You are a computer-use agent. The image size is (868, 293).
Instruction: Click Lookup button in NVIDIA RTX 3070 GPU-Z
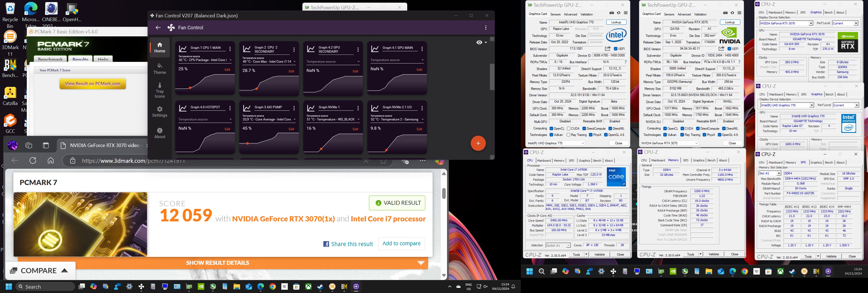pyautogui.click(x=730, y=22)
